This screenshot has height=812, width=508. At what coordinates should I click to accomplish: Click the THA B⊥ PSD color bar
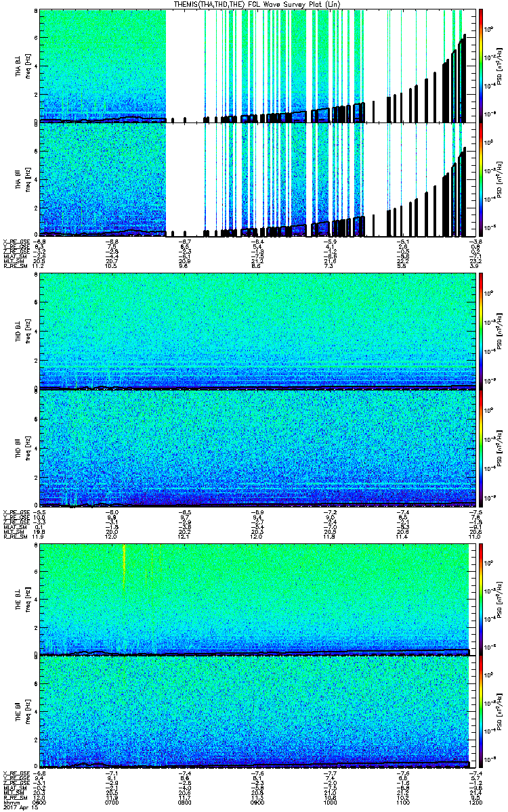480,66
